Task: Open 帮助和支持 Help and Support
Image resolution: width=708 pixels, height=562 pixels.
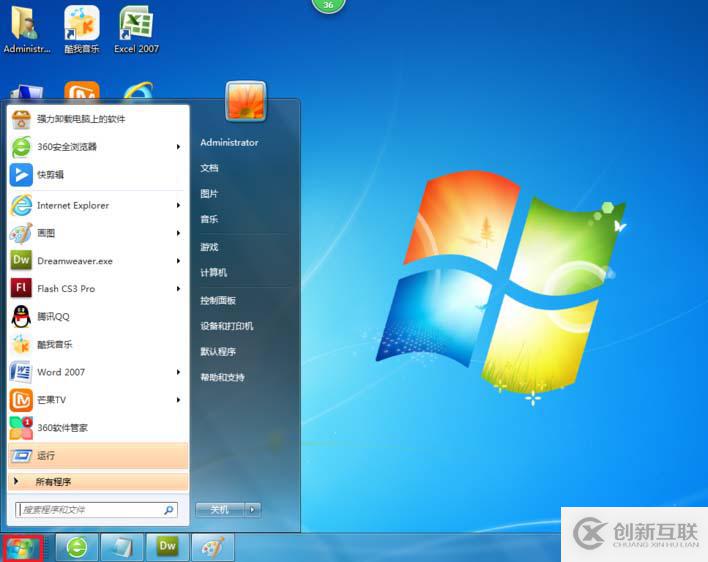Action: coord(222,377)
